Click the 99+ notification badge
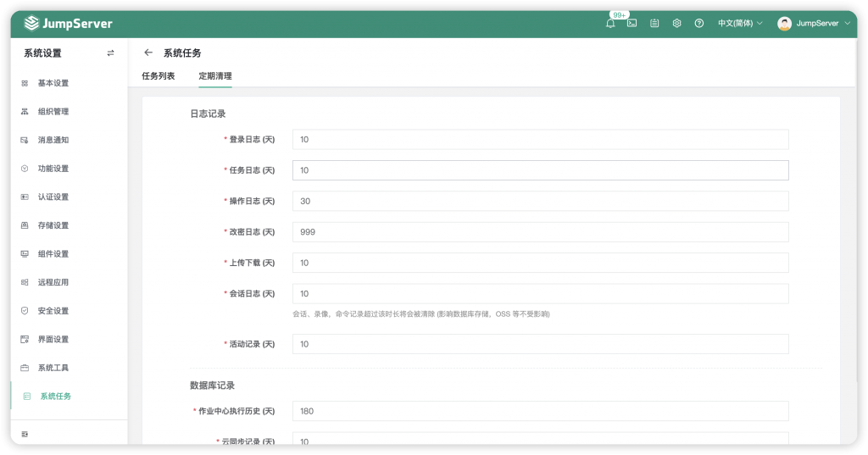The width and height of the screenshot is (868, 455). point(619,15)
